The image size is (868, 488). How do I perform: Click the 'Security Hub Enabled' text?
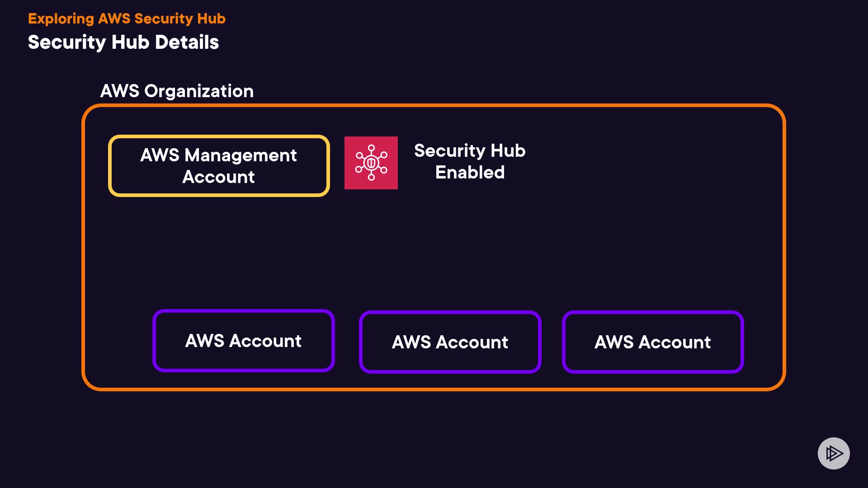point(470,161)
